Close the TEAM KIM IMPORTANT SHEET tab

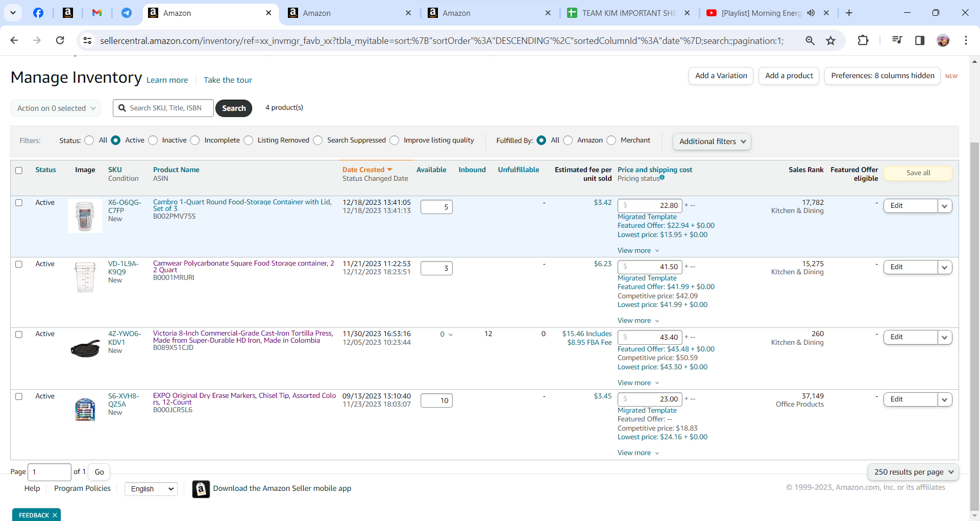point(687,13)
